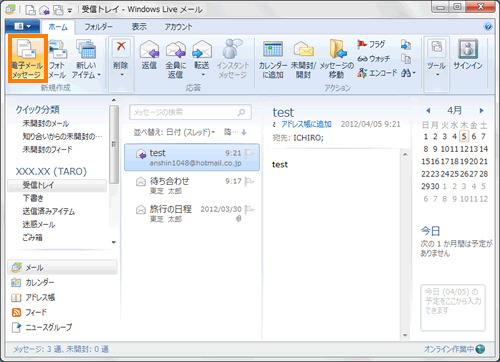This screenshot has width=500, height=362.
Task: Open help with the question mark icon
Action: [x=488, y=27]
